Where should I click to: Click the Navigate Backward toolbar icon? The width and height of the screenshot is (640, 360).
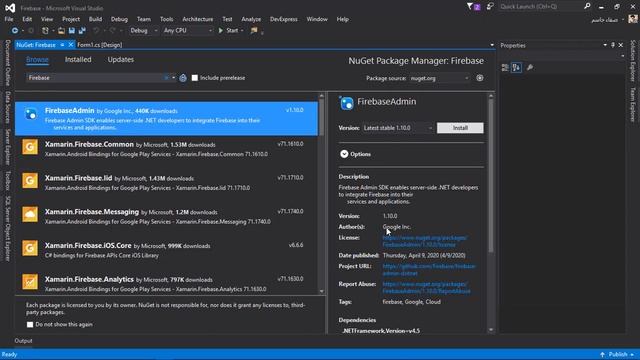pyautogui.click(x=14, y=31)
